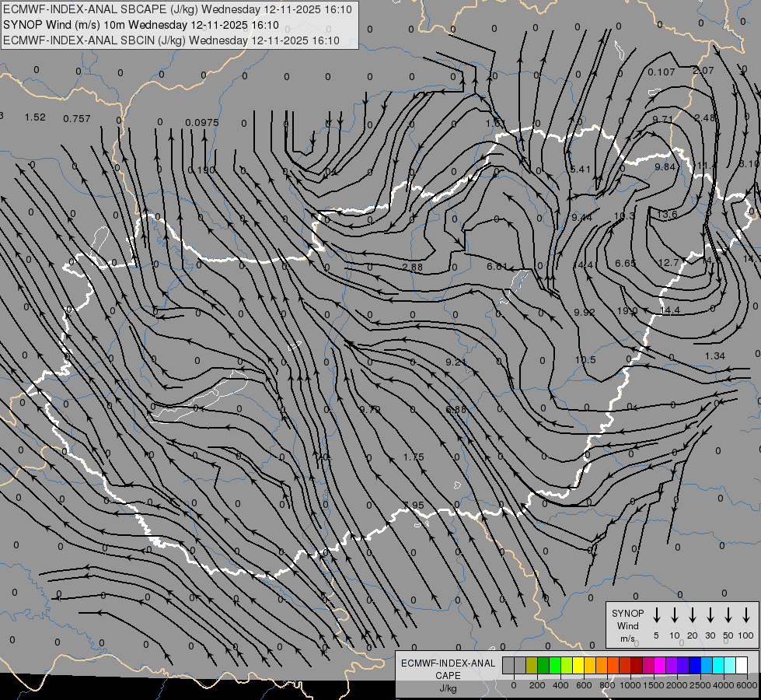Click the 0.757 value in the upper left

click(77, 118)
